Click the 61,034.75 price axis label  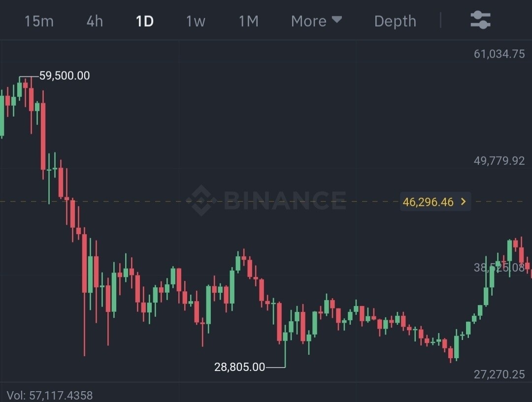[x=499, y=54]
